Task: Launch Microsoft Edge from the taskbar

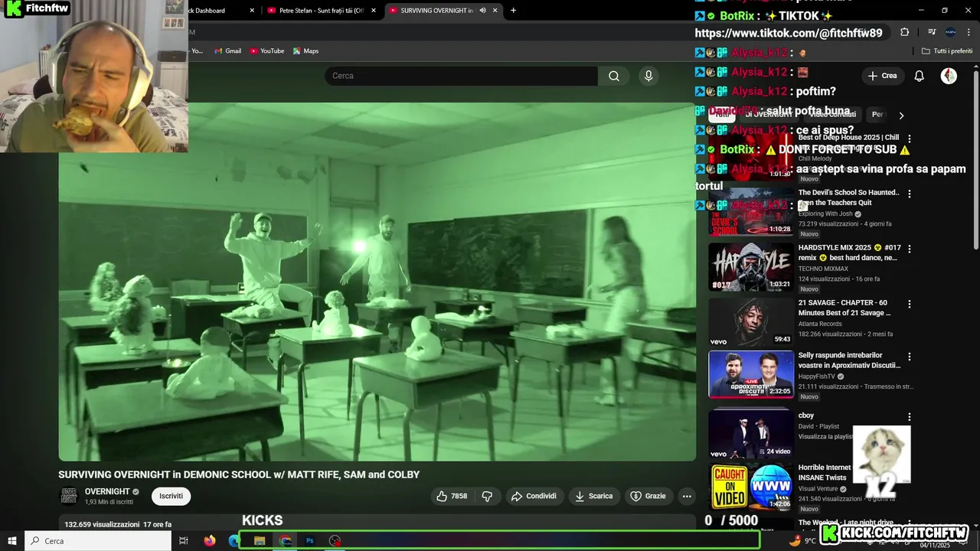Action: [233, 541]
